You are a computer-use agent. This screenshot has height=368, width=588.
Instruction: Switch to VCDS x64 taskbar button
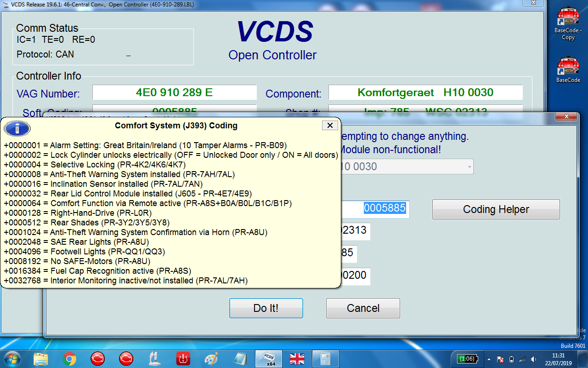point(269,359)
